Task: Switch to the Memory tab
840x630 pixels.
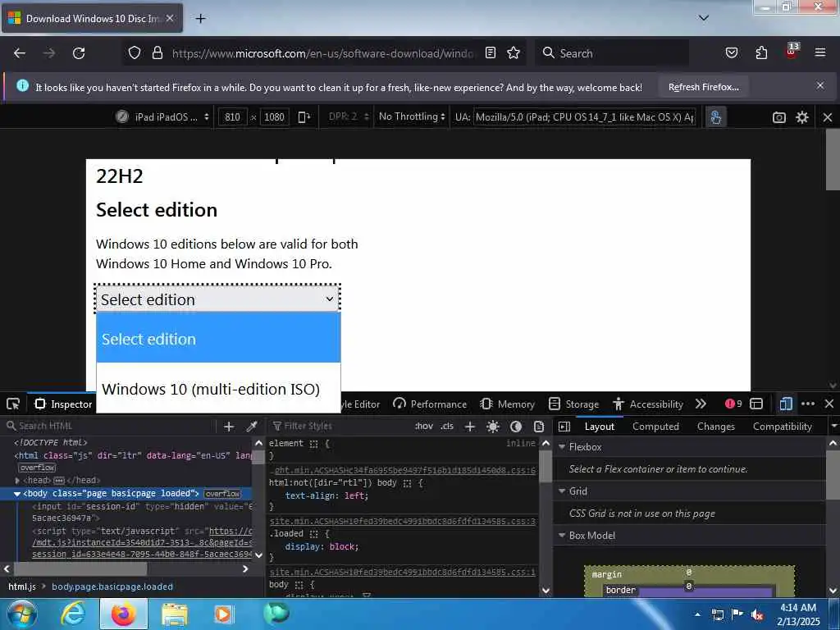Action: (507, 404)
